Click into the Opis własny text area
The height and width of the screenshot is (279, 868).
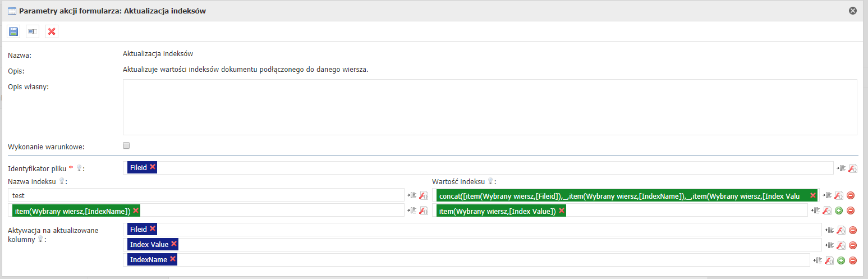point(489,107)
